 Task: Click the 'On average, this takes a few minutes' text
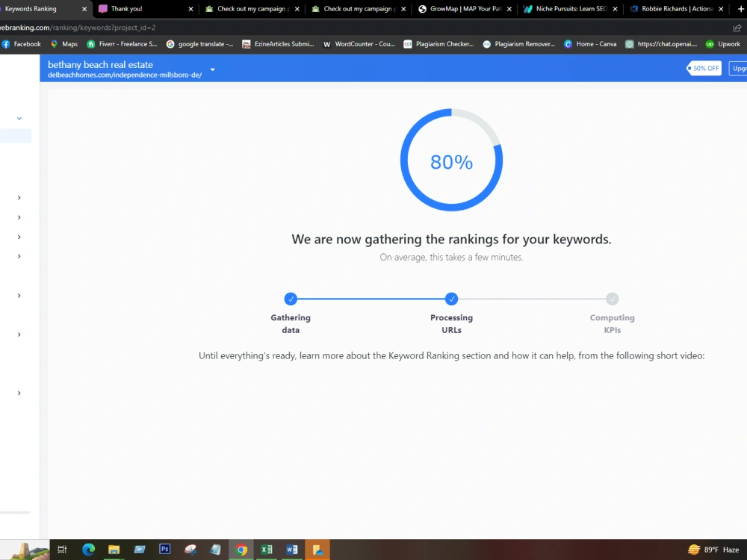(x=451, y=257)
